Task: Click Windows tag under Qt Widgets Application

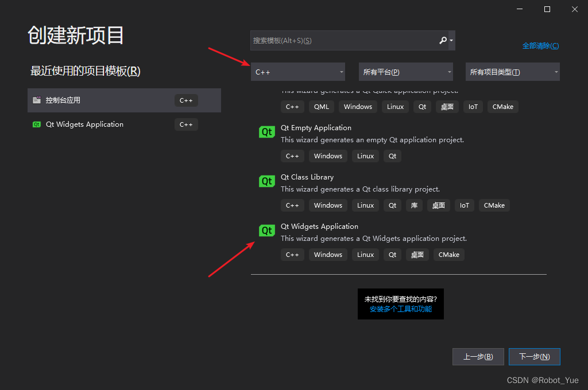Action: pyautogui.click(x=328, y=255)
